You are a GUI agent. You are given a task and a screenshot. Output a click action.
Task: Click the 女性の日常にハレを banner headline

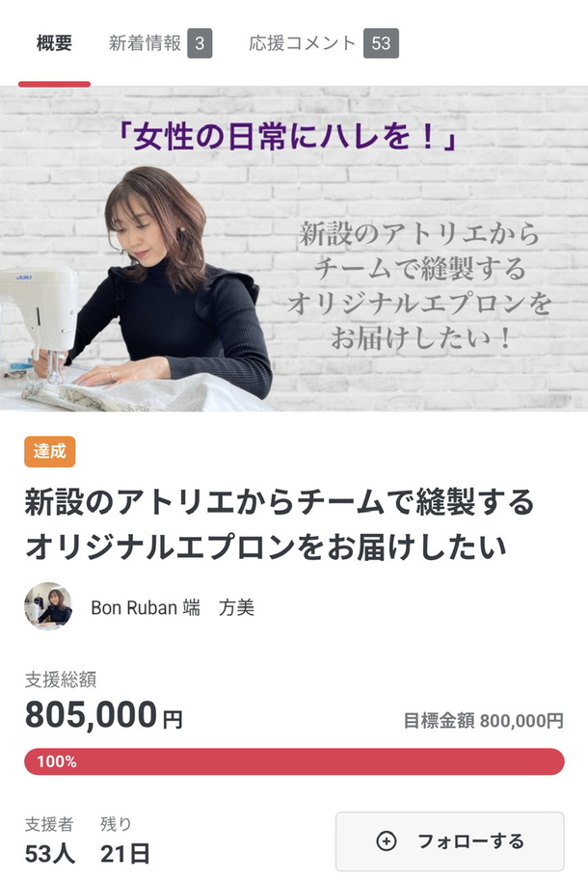(285, 137)
